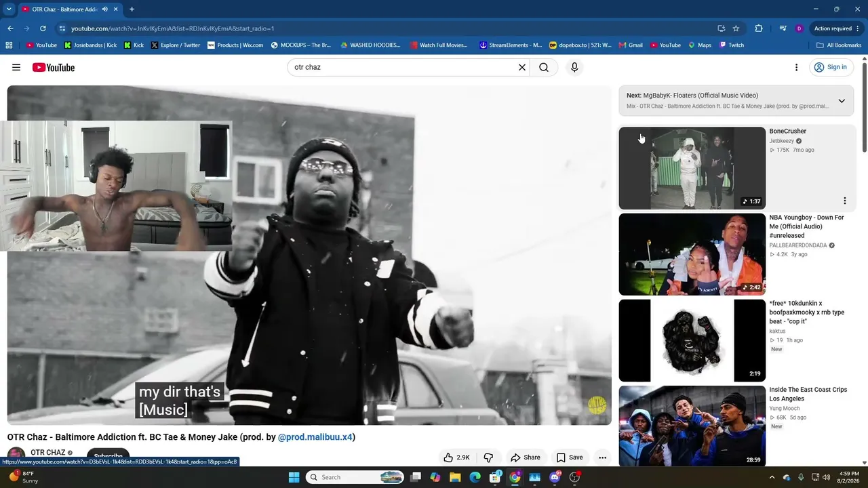
Task: Open the YouTube guide hamburger menu
Action: point(16,67)
